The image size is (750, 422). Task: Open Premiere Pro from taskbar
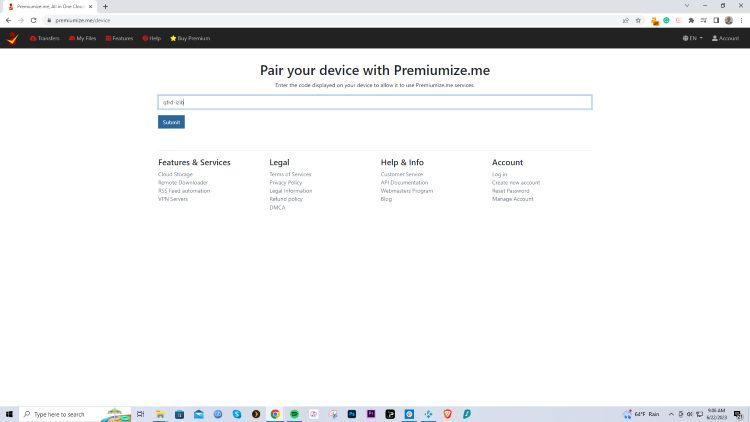click(x=371, y=414)
